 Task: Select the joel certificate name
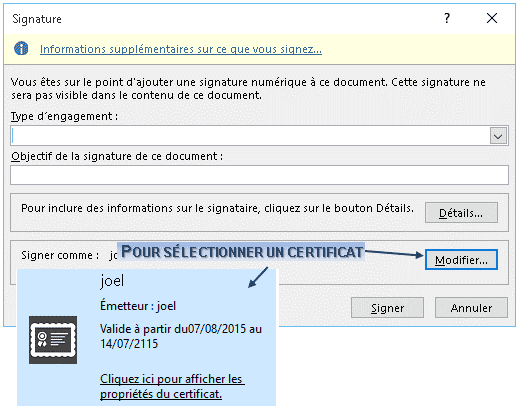tap(112, 281)
